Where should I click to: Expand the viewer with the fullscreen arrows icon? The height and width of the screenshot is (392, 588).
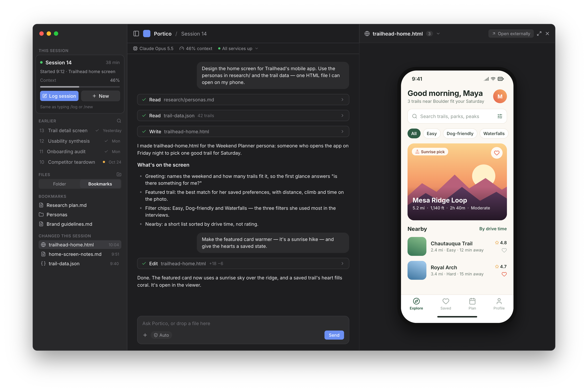pos(539,34)
